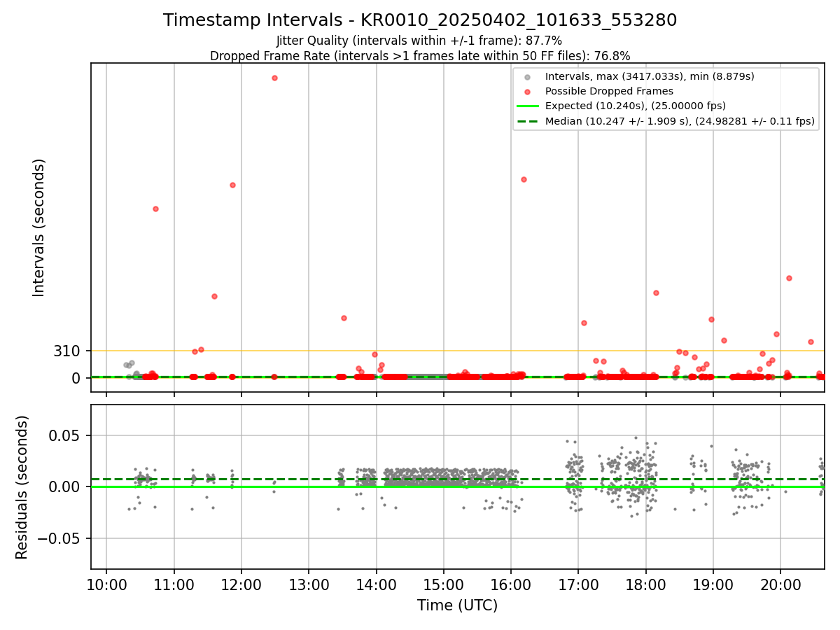Click the red marker icon in the legend
Image resolution: width=840 pixels, height=630 pixels.
[x=528, y=91]
